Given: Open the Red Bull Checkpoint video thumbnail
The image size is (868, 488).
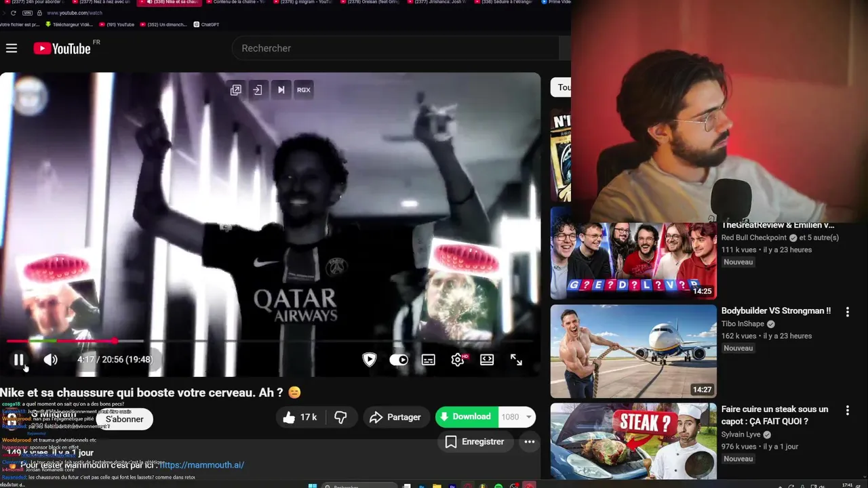Looking at the screenshot, I should [x=633, y=261].
